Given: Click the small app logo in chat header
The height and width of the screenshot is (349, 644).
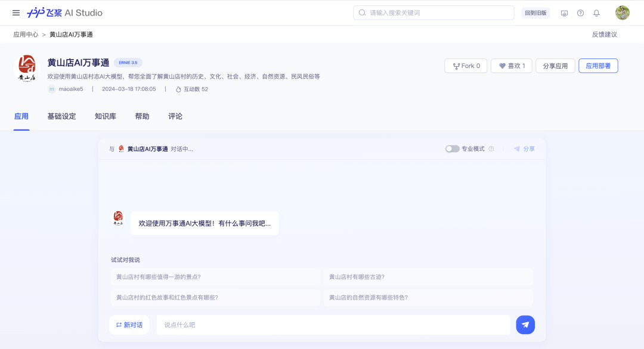Looking at the screenshot, I should click(121, 149).
